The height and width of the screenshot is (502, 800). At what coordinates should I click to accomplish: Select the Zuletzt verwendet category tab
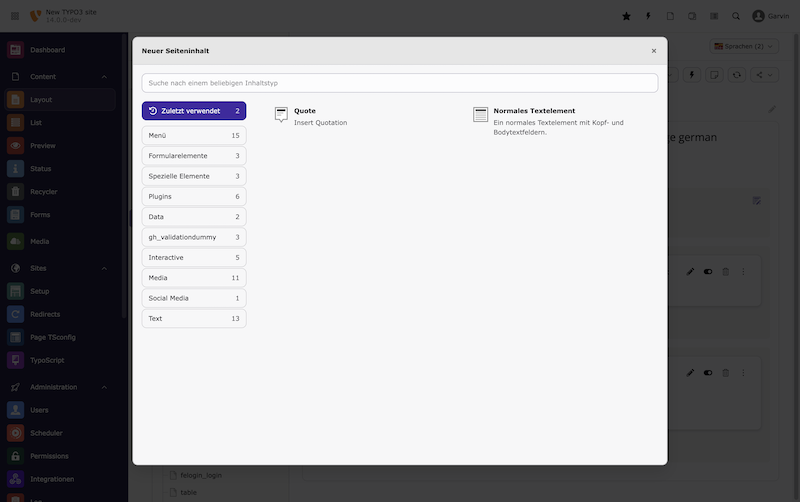coord(193,111)
